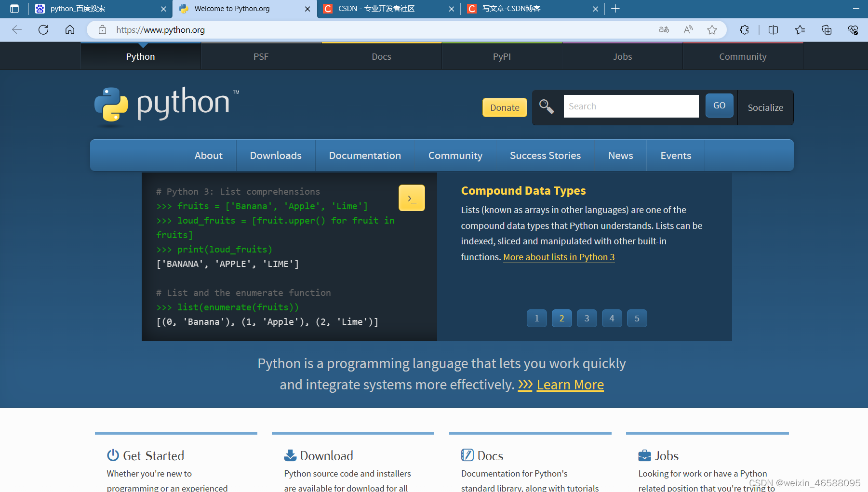The width and height of the screenshot is (868, 492).
Task: Add page to favorites star icon
Action: click(712, 30)
